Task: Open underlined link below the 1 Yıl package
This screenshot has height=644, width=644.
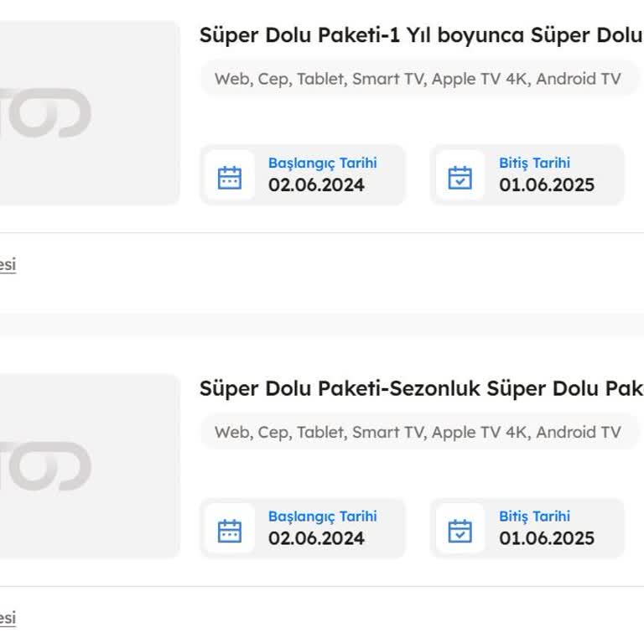Action: (8, 265)
